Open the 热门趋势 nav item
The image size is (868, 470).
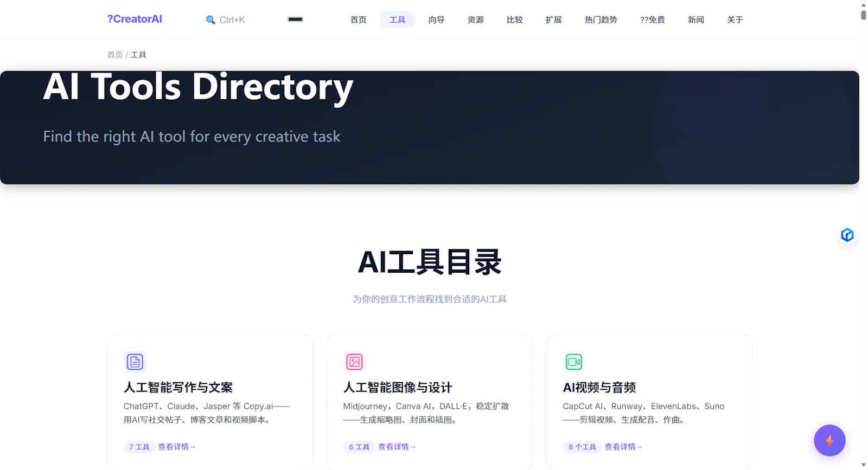click(601, 20)
